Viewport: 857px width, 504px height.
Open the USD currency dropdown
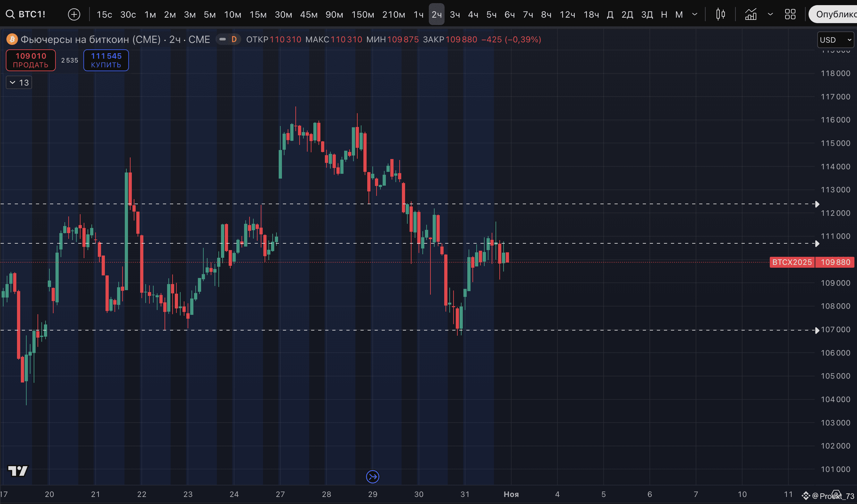click(x=835, y=40)
